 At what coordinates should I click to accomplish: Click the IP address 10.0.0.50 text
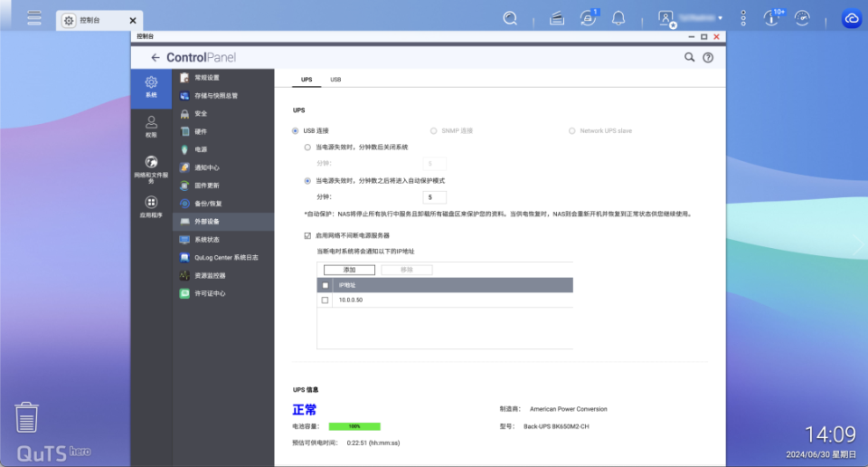(351, 300)
